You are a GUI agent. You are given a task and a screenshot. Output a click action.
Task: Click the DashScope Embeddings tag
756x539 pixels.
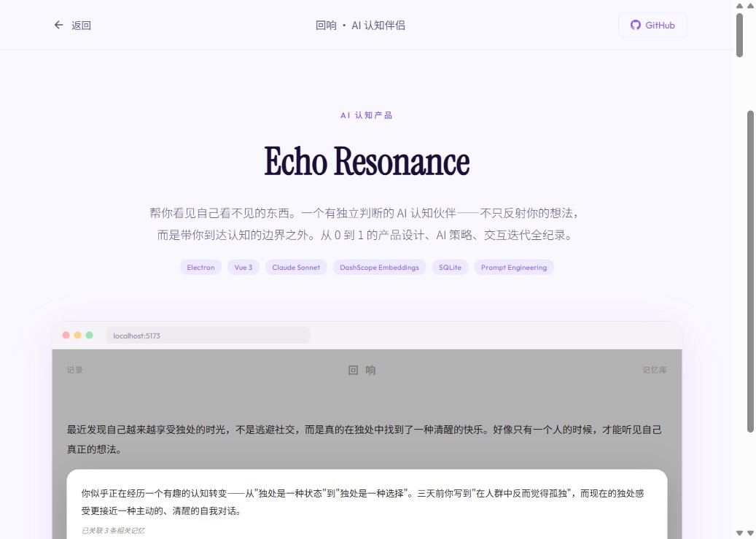click(379, 267)
